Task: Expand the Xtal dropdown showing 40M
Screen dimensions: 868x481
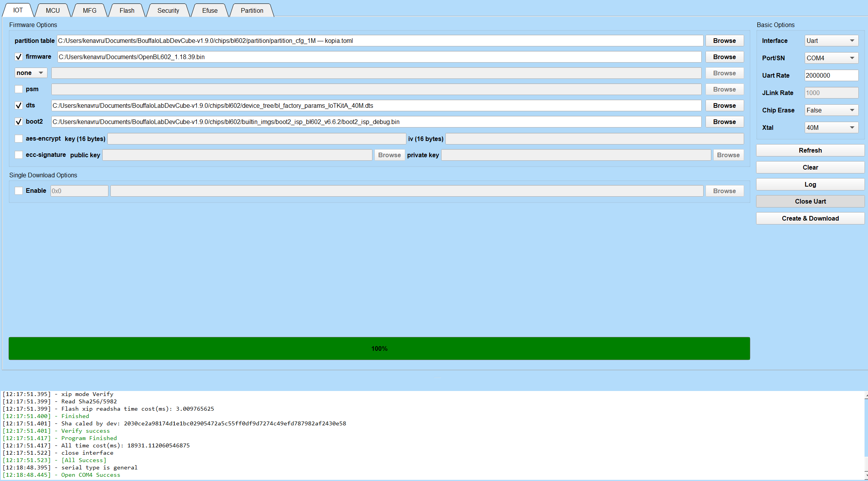Action: point(831,127)
